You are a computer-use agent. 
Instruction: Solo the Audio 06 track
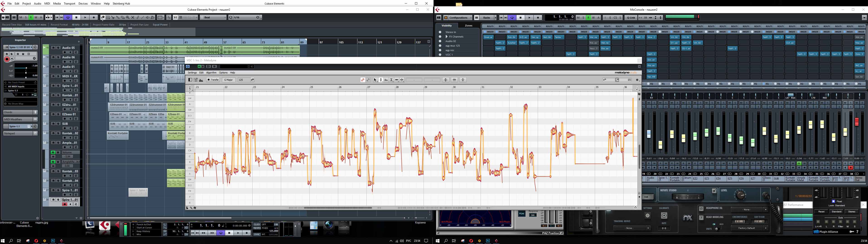coord(58,57)
